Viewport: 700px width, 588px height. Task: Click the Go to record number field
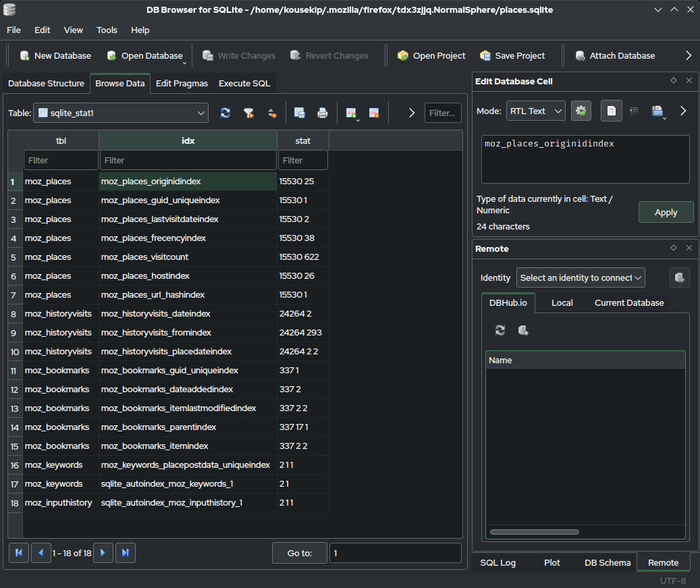(395, 553)
